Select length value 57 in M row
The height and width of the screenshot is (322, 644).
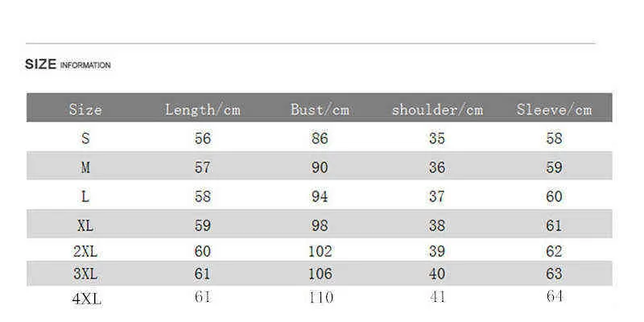[203, 168]
